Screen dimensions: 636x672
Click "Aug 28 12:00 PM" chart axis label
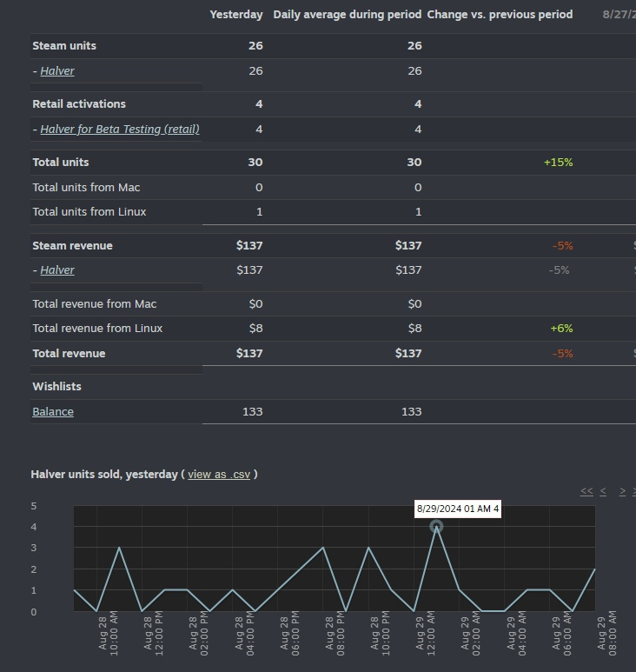[153, 634]
